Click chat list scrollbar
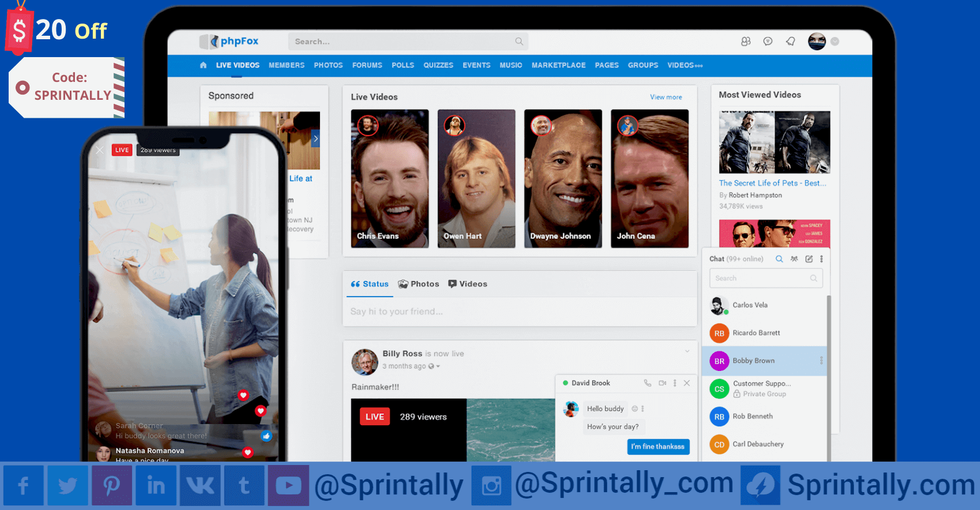Viewport: 980px width, 510px height. point(829,378)
